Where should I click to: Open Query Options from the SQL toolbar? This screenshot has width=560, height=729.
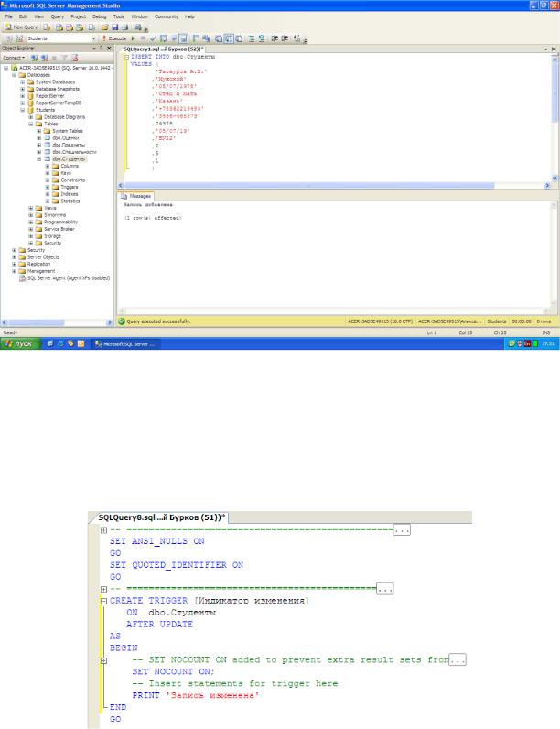174,38
